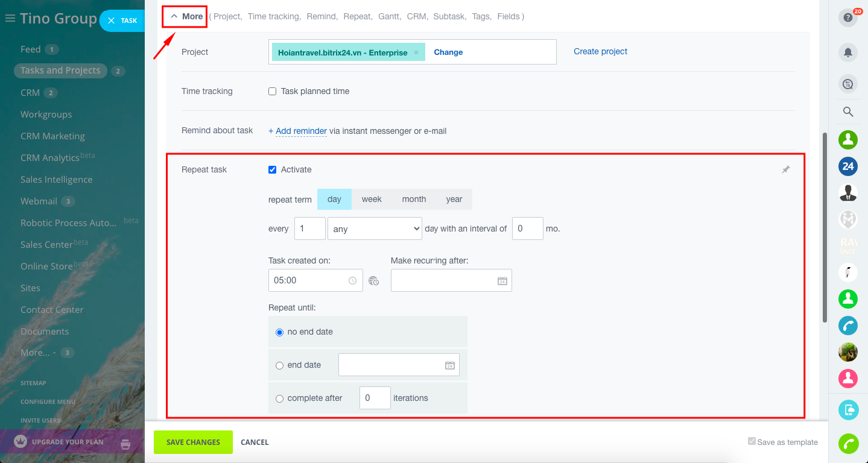The height and width of the screenshot is (463, 868).
Task: Expand the More... item in the left menu
Action: click(x=35, y=353)
